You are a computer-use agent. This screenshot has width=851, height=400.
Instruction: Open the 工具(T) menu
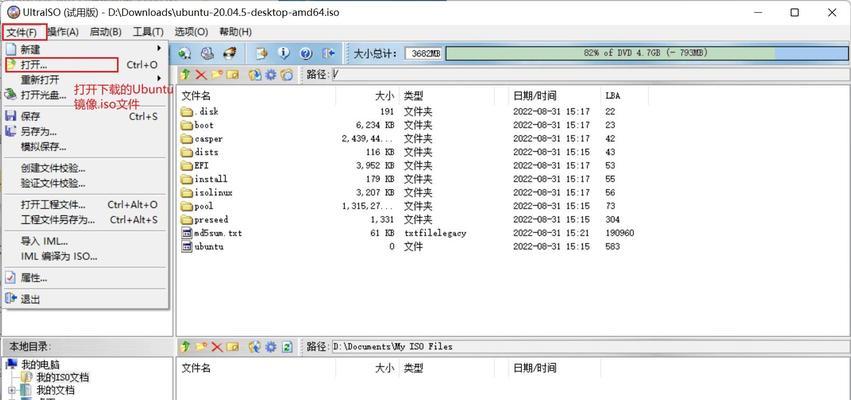(x=148, y=32)
